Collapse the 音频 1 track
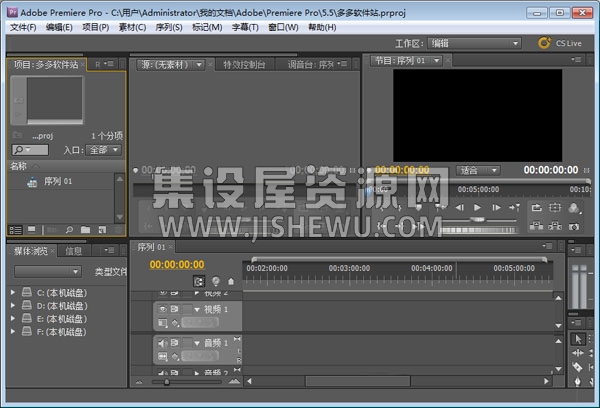This screenshot has width=600, height=408. (x=197, y=343)
